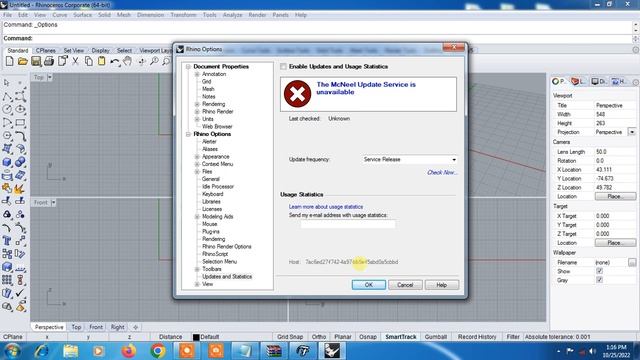Expand the Appearance tree node
The width and height of the screenshot is (640, 360).
click(197, 157)
